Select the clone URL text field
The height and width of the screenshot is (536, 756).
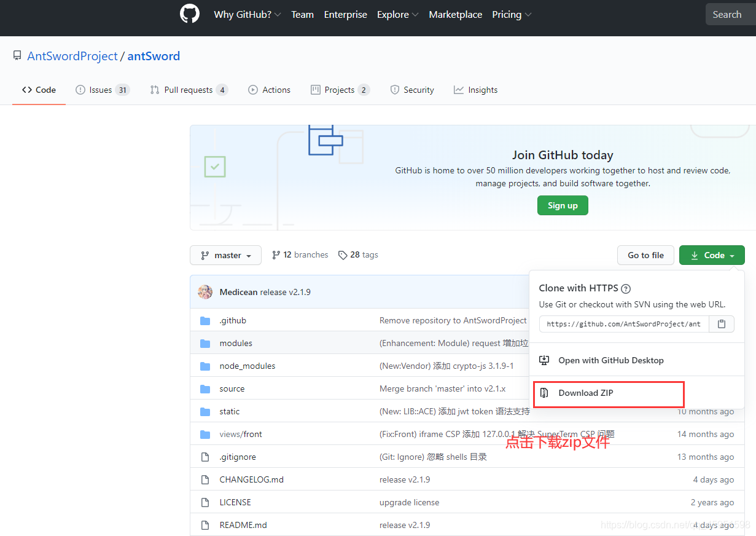click(624, 324)
